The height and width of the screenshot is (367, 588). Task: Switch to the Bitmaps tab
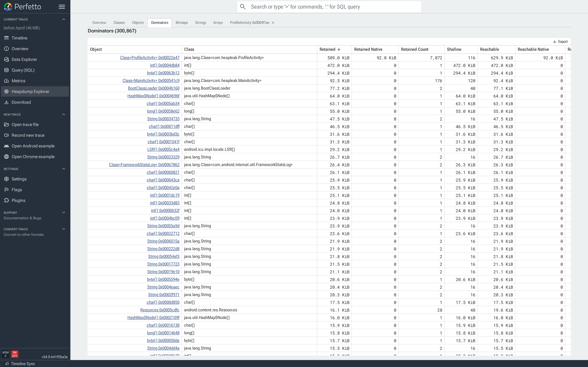click(181, 23)
